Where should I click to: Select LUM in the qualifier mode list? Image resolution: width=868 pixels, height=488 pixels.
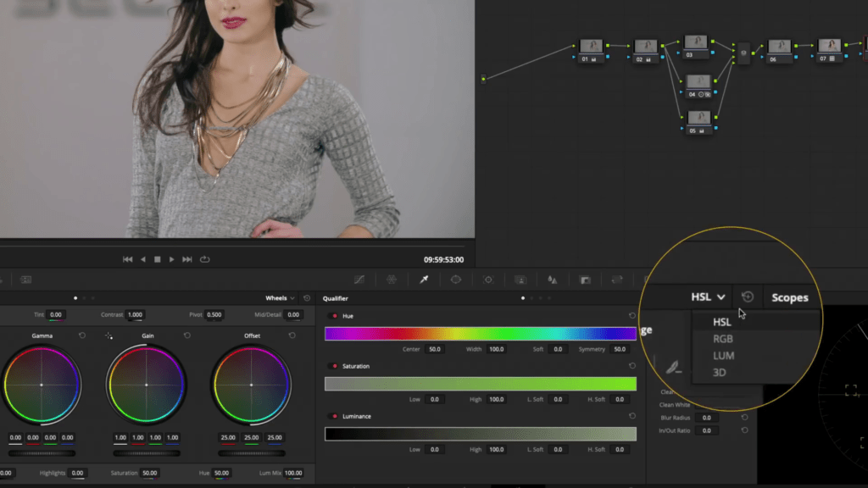pos(723,356)
